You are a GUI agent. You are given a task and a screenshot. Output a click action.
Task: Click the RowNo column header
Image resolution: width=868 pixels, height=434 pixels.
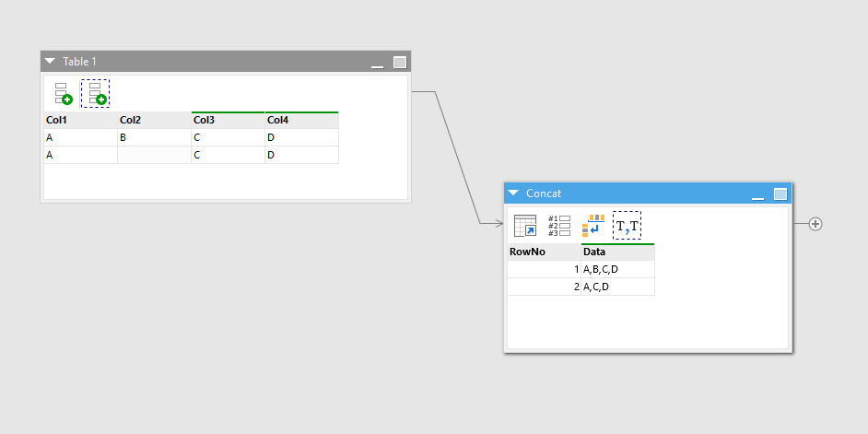(x=544, y=252)
